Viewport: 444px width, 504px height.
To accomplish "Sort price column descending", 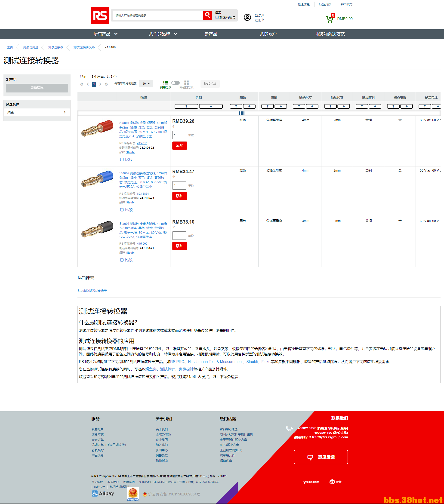I will [x=211, y=106].
